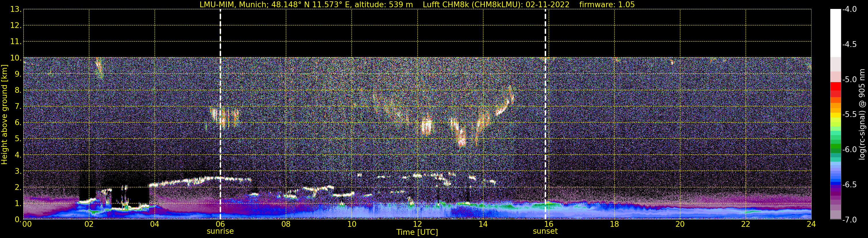Click the '-7.0' colorbar tick label
The height and width of the screenshot is (238, 868).
[x=849, y=220]
